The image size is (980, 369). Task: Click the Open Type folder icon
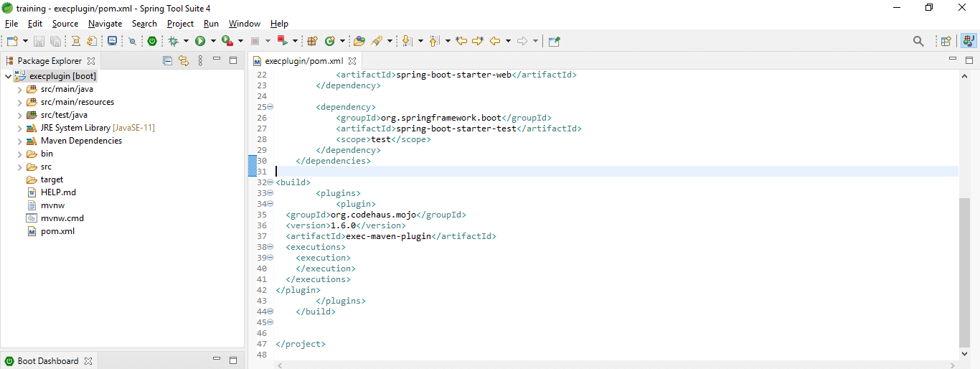[x=359, y=42]
